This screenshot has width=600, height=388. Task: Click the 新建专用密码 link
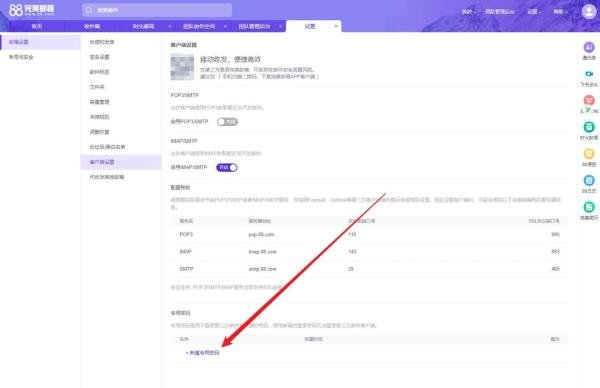tap(202, 353)
